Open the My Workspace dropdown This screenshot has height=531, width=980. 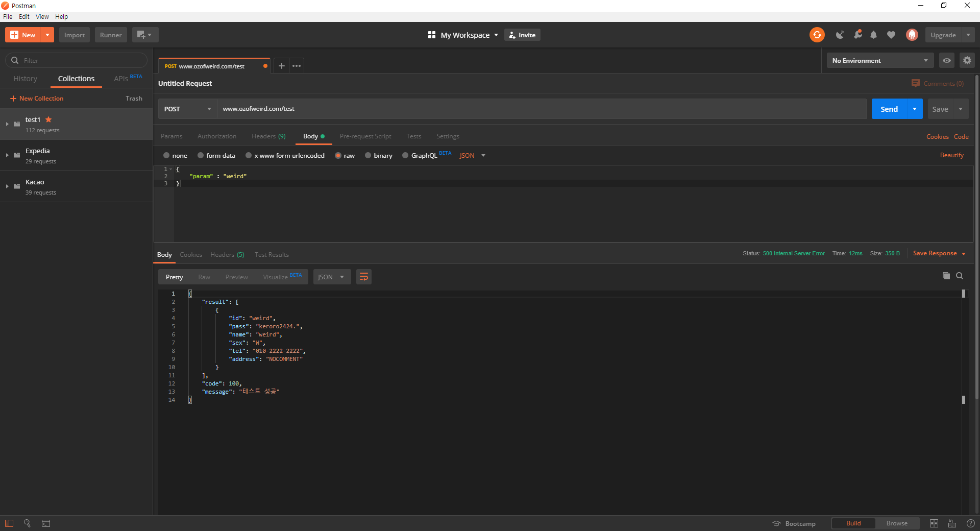pyautogui.click(x=463, y=35)
